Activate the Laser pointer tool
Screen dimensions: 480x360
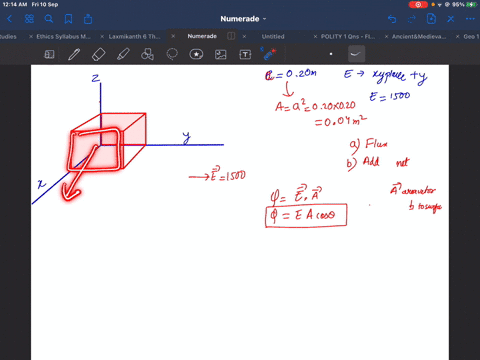[x=269, y=54]
